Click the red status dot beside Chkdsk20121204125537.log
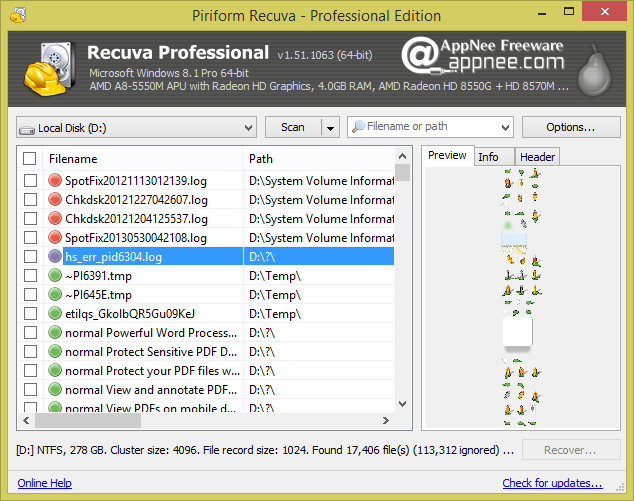Viewport: 634px width, 501px height. pyautogui.click(x=55, y=218)
